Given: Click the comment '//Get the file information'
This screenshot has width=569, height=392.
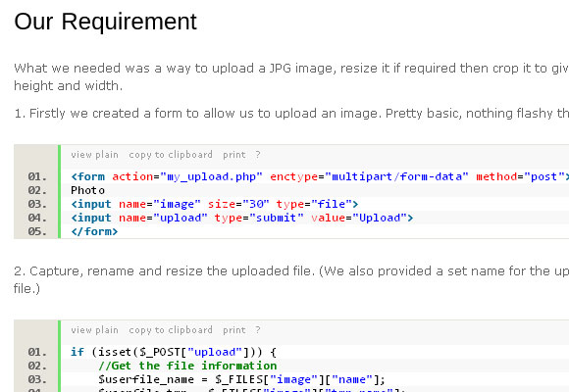Looking at the screenshot, I should (x=187, y=366).
